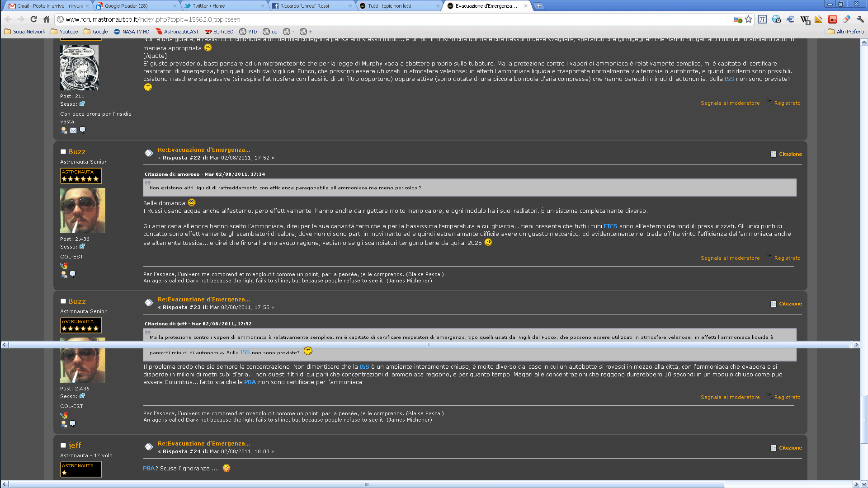
Task: Reload the page with refresh button
Action: pyautogui.click(x=33, y=19)
